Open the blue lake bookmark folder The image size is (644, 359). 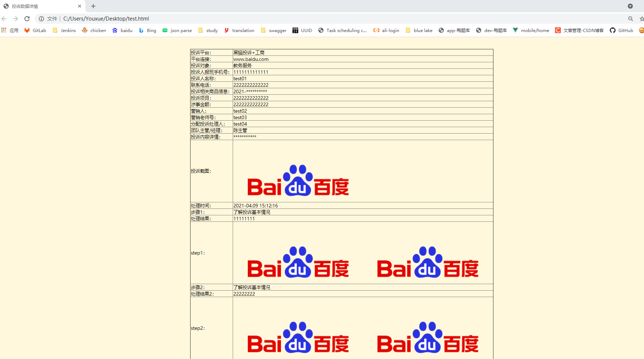coord(419,31)
